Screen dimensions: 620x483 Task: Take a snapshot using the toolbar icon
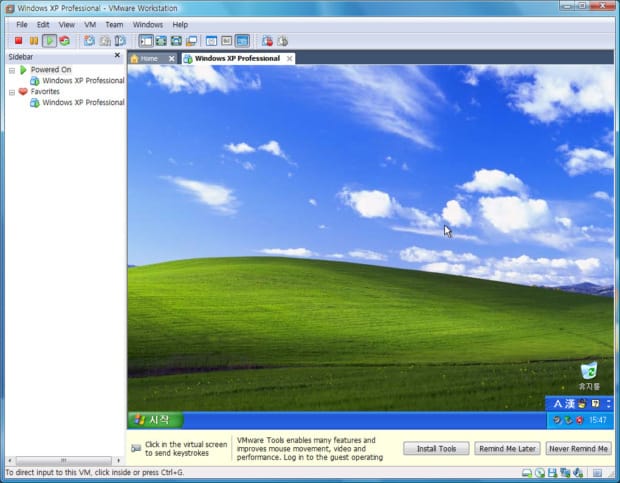click(89, 41)
